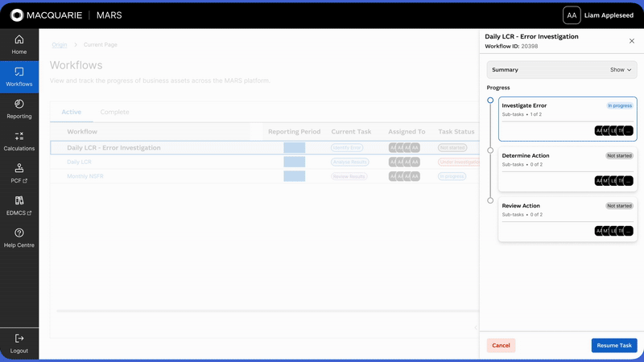Open the Review Action task card
This screenshot has width=644, height=362.
(568, 219)
